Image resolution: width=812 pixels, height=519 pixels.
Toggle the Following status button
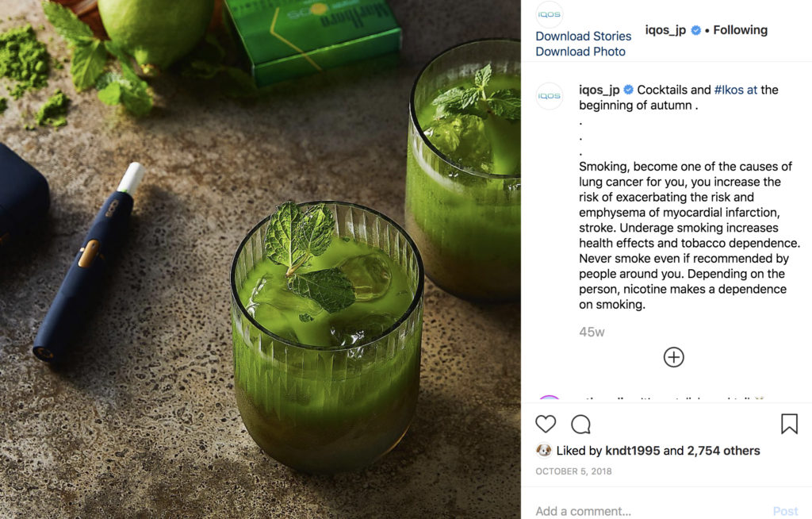(740, 30)
